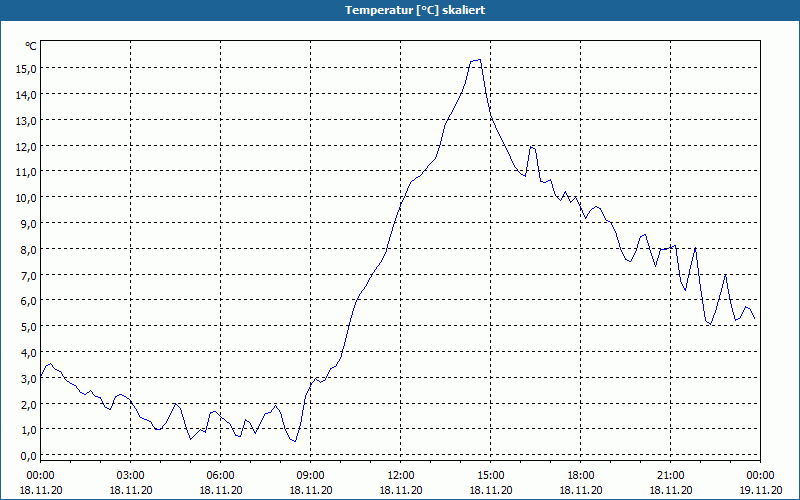
Task: Click the 0,0 y-axis label
Action: [x=28, y=456]
